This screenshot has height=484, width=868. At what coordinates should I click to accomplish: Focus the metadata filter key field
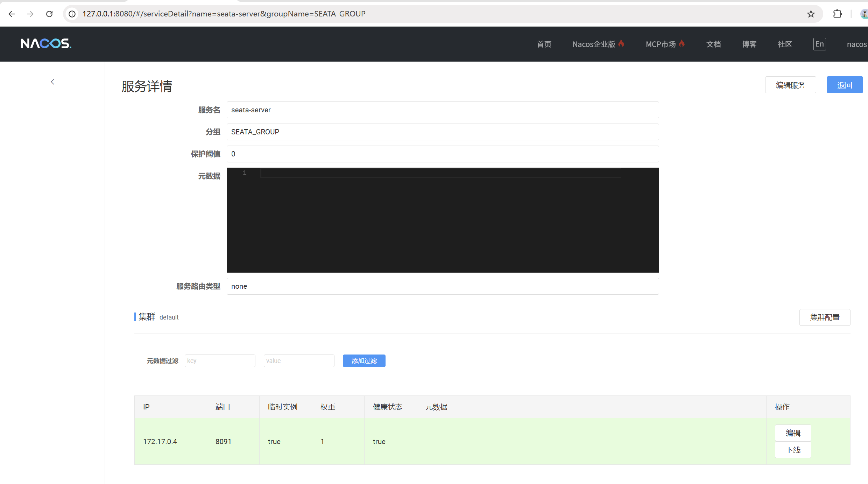tap(220, 361)
